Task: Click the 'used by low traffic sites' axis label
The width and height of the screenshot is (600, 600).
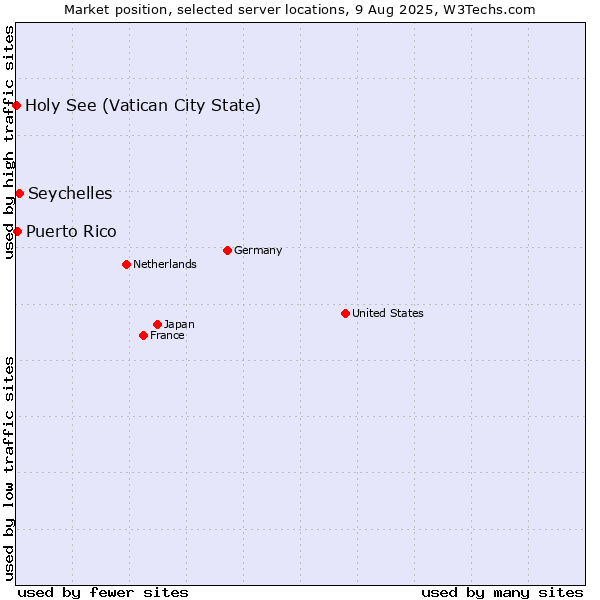Action: (8, 469)
